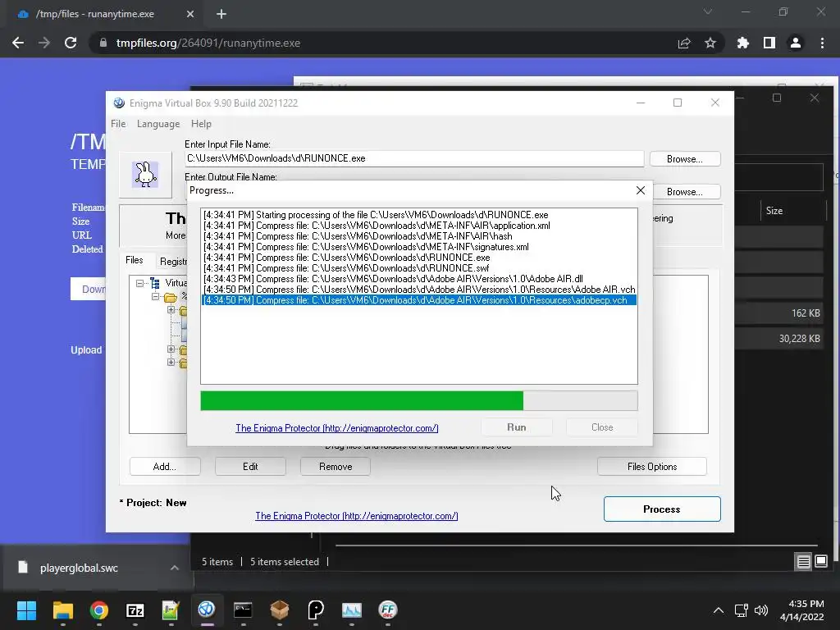Viewport: 840px width, 630px height.
Task: Open the File menu in Enigma Virtual Box
Action: pos(118,124)
